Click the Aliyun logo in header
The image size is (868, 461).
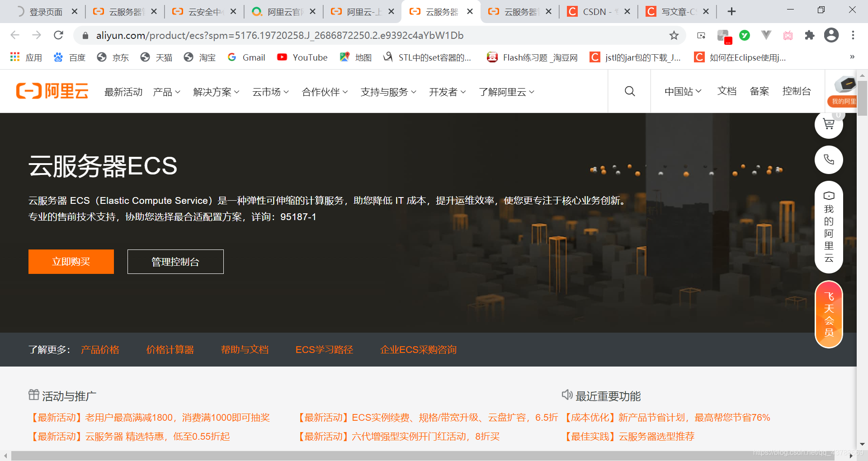[52, 91]
